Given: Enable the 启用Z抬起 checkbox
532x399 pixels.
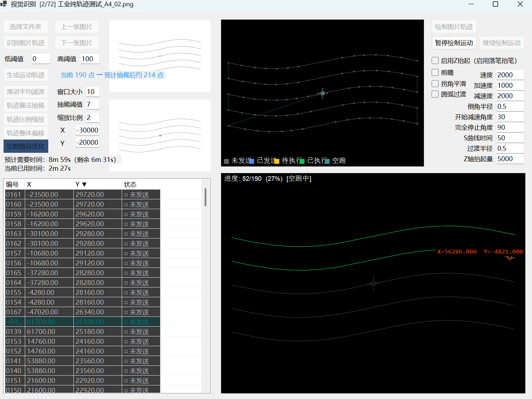Looking at the screenshot, I should [435, 60].
